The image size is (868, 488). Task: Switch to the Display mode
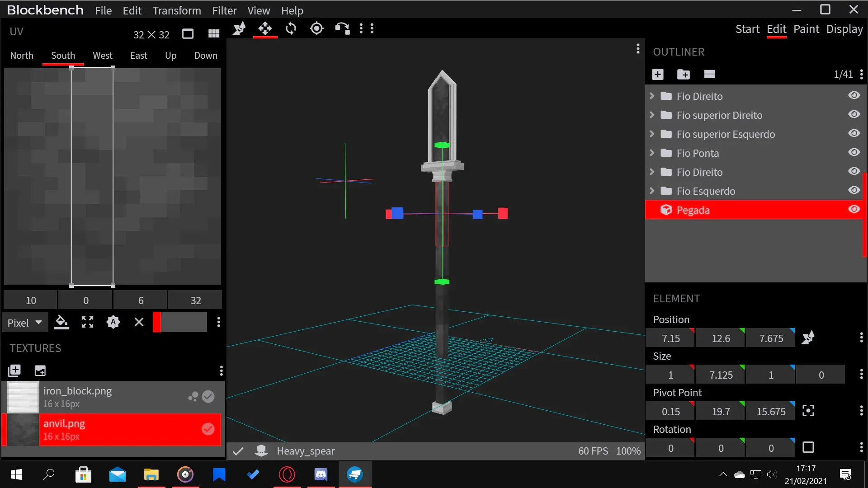(x=844, y=29)
